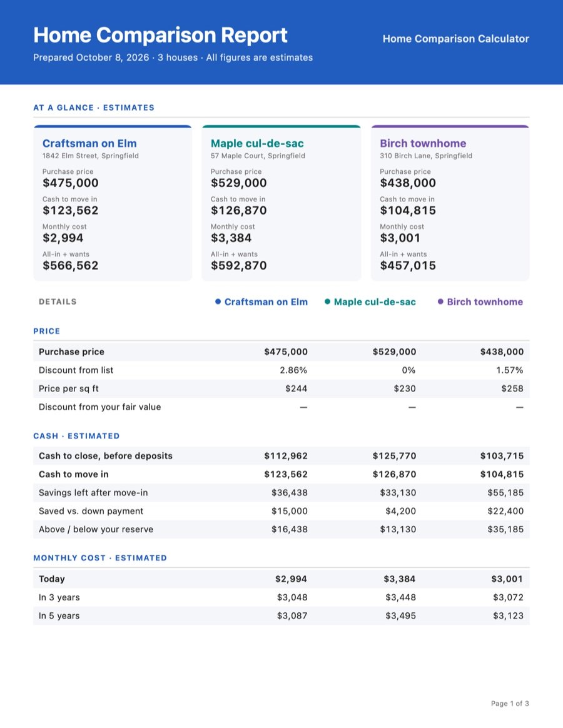Click All-in + wants value $457,015

click(x=408, y=266)
